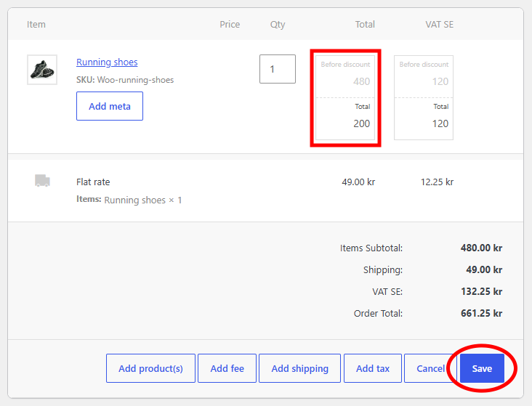Edit the quantity field for Running shoes
This screenshot has width=532, height=406.
278,69
